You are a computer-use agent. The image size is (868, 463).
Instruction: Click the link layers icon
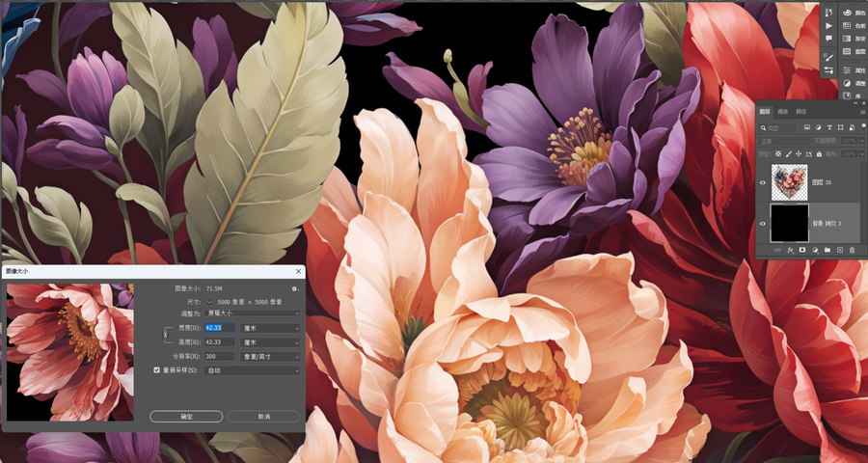click(x=777, y=250)
